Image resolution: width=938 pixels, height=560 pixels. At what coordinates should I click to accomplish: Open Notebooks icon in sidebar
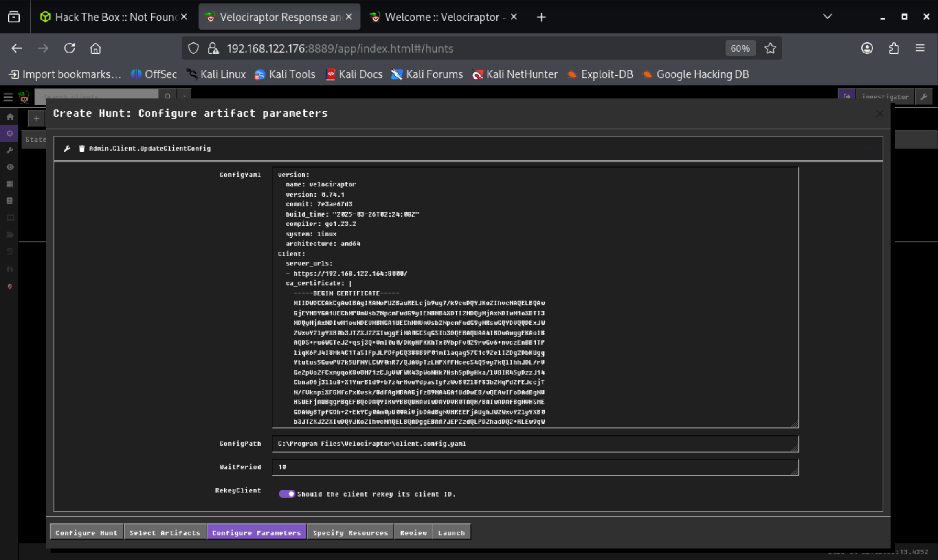click(x=10, y=201)
